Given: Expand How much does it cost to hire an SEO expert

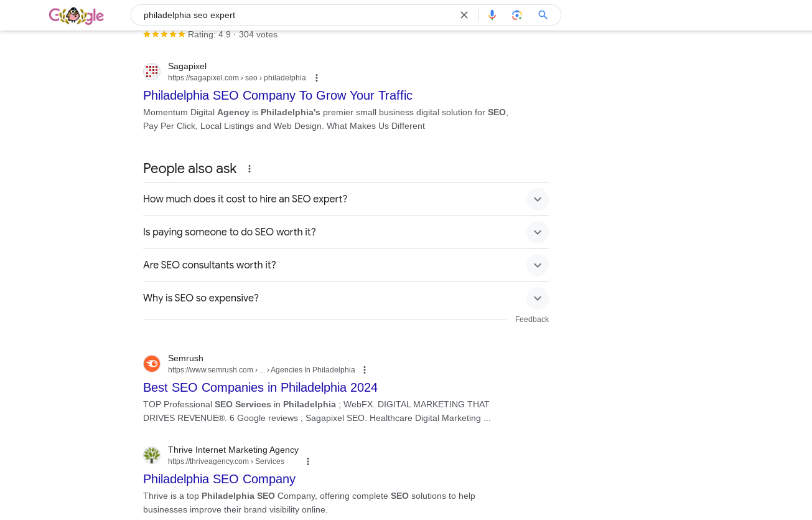Looking at the screenshot, I should click(538, 199).
